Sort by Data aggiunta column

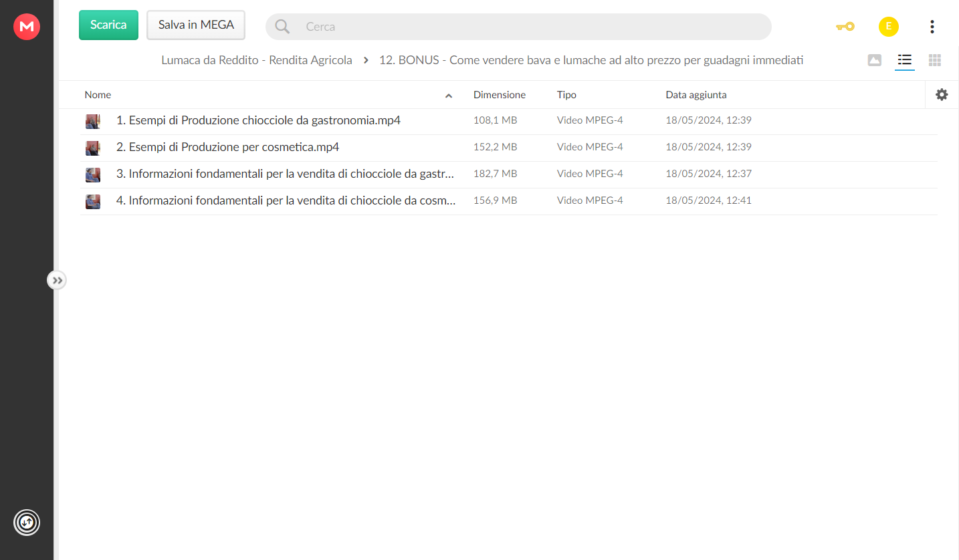point(696,95)
